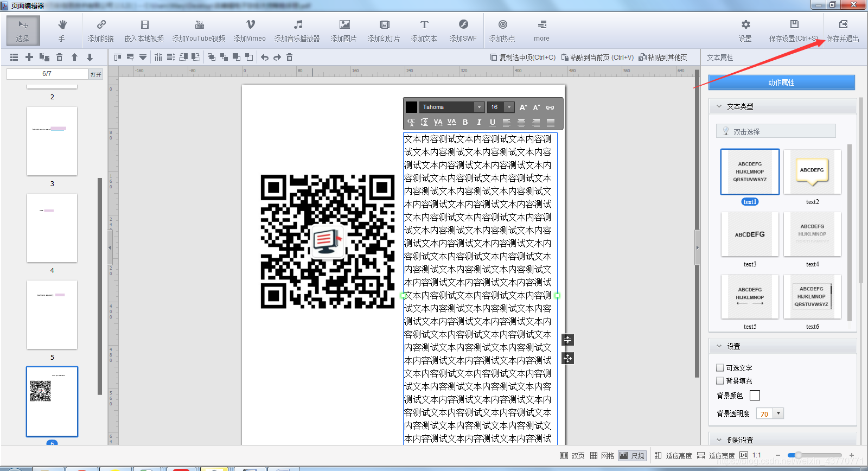The image size is (868, 471).
Task: Add a slideshow with 添加幻灯片
Action: click(384, 30)
